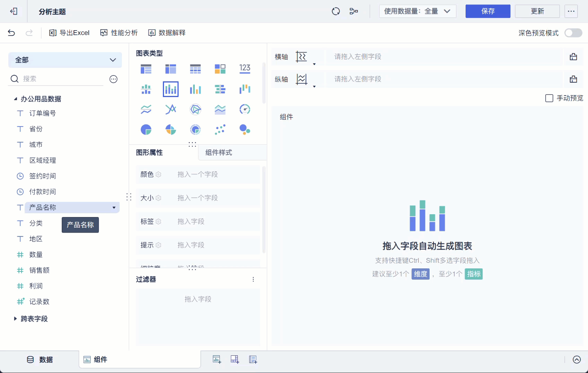Open 大小 settings gear icon

[158, 198]
